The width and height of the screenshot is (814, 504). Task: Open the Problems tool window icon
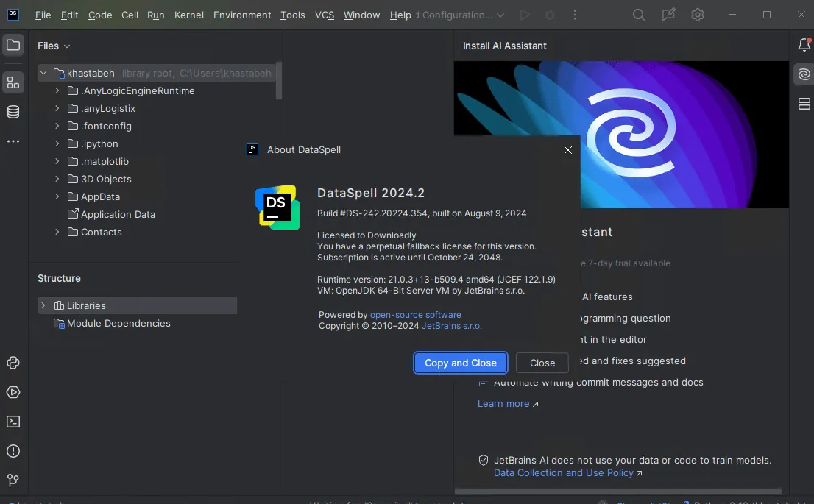tap(13, 451)
